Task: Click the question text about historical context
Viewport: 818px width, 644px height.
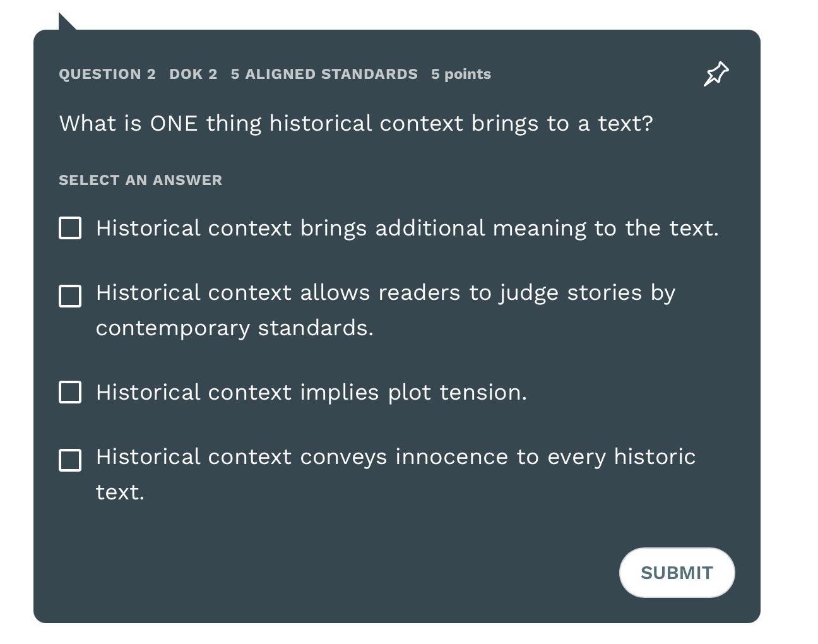Action: pos(356,123)
